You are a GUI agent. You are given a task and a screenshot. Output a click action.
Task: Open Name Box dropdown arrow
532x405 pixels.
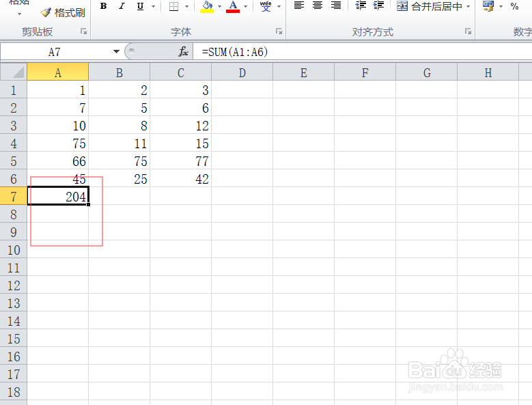click(116, 52)
